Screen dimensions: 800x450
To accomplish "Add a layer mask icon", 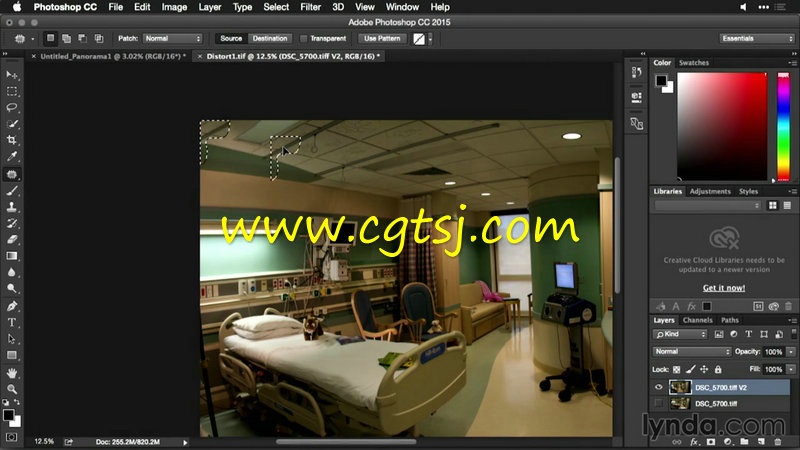I will pos(711,442).
